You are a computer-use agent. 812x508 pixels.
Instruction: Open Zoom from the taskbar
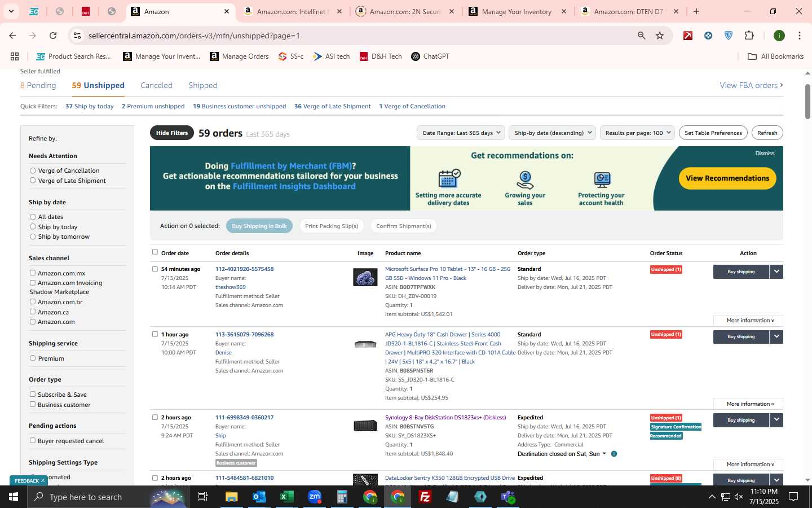315,497
